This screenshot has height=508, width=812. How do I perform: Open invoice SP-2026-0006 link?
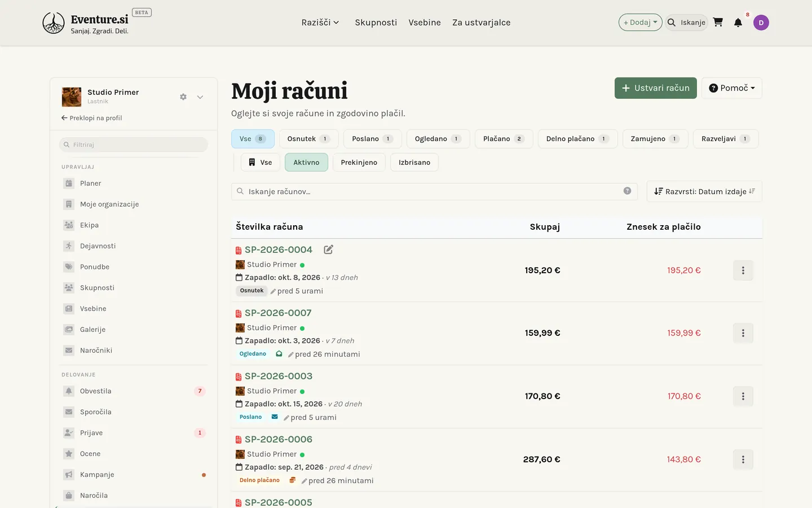click(x=279, y=439)
